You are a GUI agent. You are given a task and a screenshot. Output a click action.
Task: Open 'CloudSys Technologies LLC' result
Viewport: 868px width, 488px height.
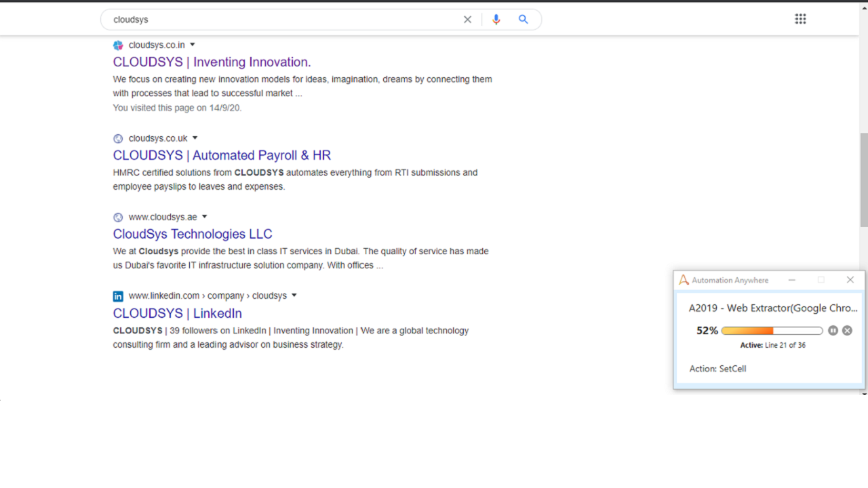click(x=193, y=235)
